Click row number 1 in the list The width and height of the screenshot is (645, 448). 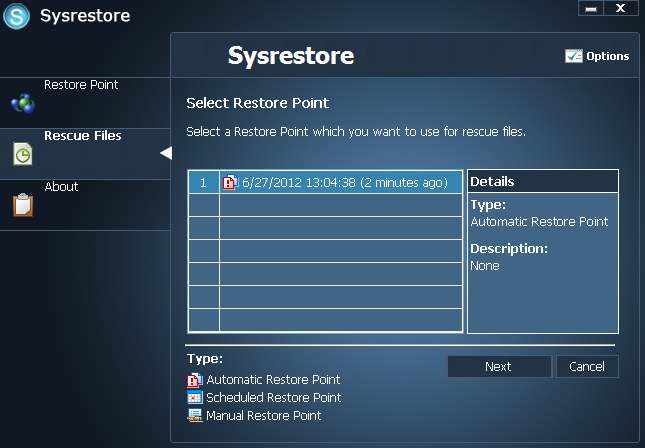coord(203,182)
